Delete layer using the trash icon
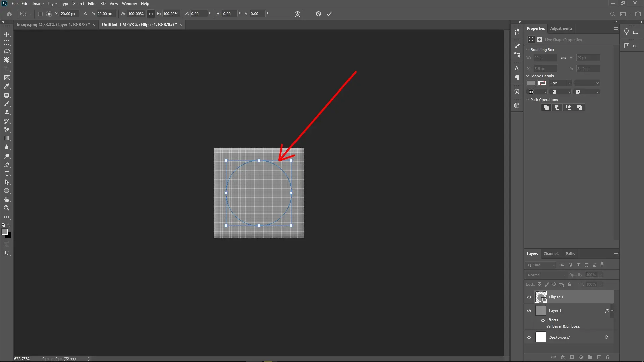Image resolution: width=644 pixels, height=362 pixels. coord(608,357)
